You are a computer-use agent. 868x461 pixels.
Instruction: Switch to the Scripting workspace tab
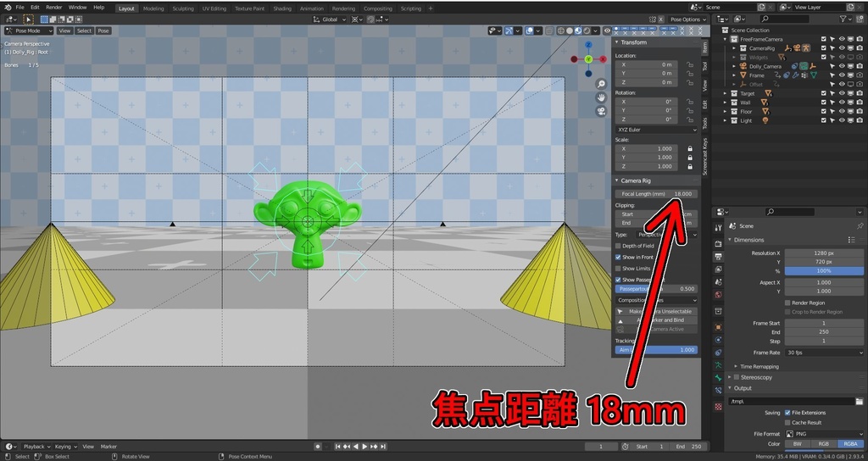(x=411, y=8)
